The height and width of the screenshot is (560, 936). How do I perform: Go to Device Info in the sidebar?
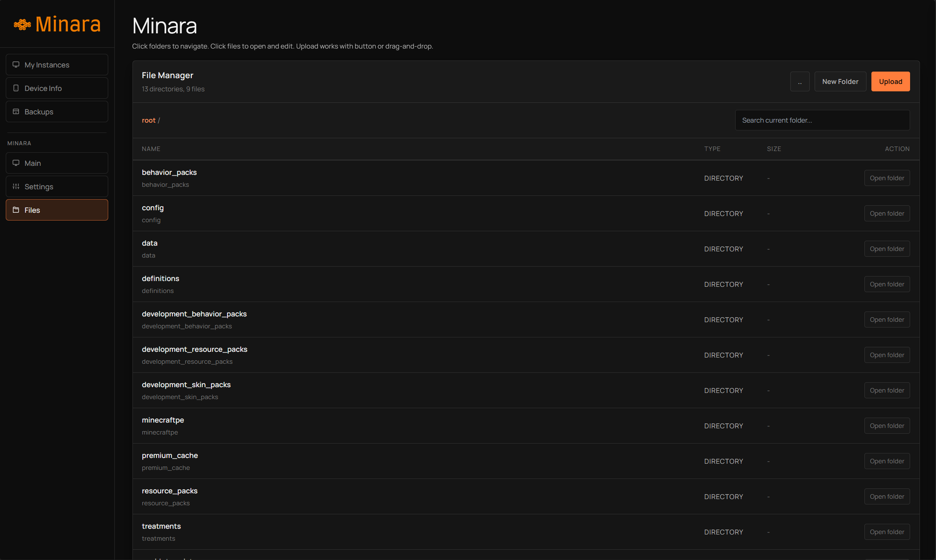click(57, 88)
